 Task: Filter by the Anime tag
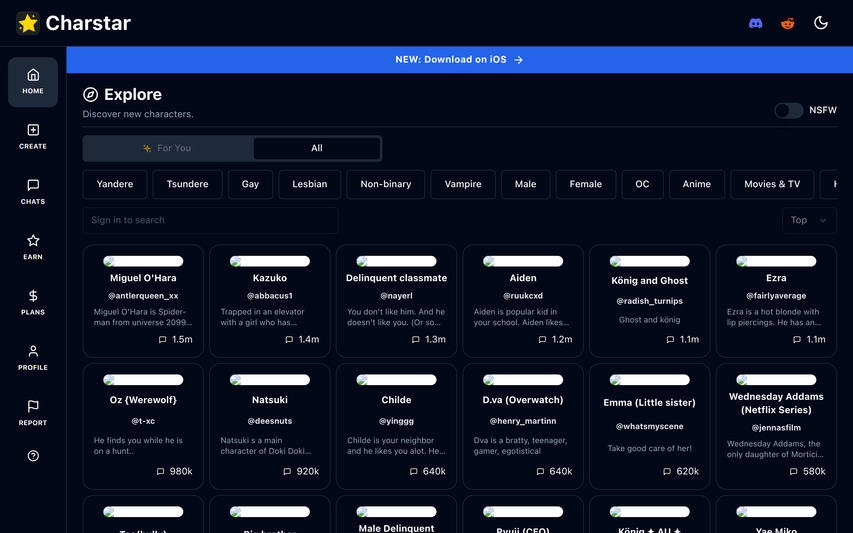(697, 184)
